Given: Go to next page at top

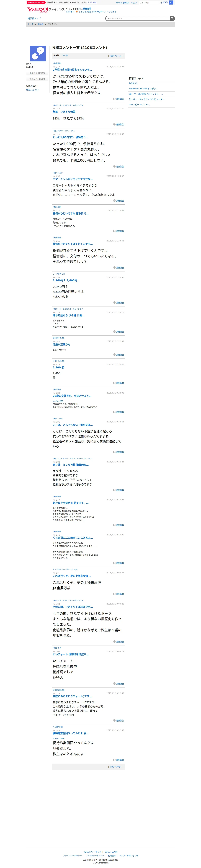Looking at the screenshot, I should pyautogui.click(x=115, y=56).
